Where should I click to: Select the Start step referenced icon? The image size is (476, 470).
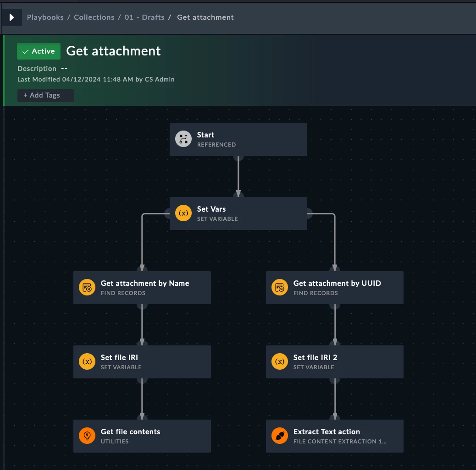[183, 139]
